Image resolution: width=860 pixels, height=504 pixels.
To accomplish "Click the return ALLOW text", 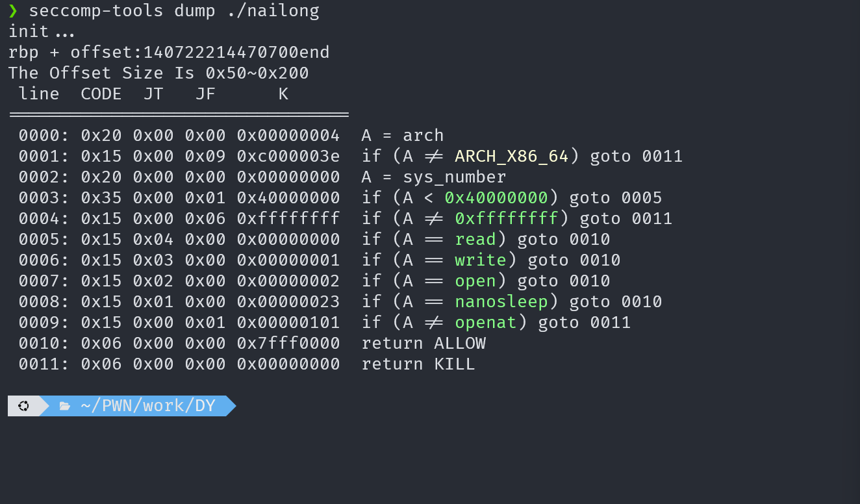I will click(424, 343).
